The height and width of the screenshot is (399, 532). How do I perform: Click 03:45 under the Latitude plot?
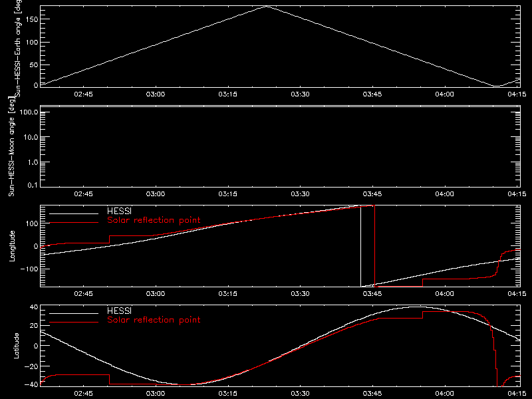click(372, 393)
